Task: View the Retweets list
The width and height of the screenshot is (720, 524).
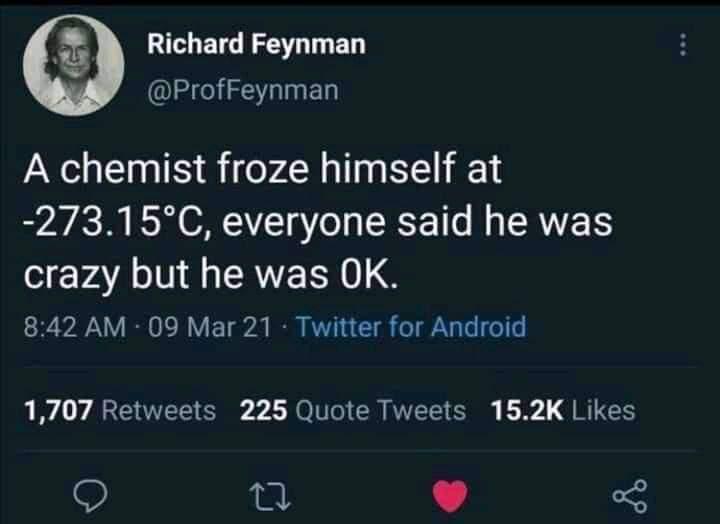Action: pos(158,410)
